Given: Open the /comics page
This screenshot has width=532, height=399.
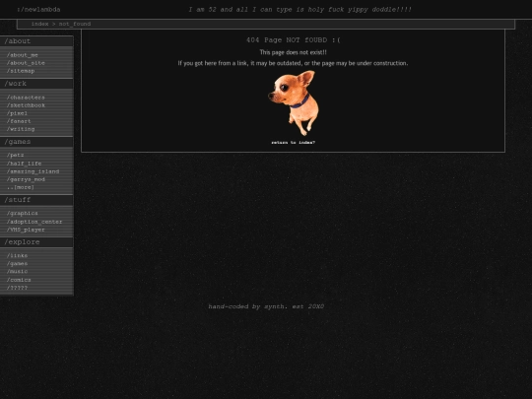Looking at the screenshot, I should (x=19, y=280).
